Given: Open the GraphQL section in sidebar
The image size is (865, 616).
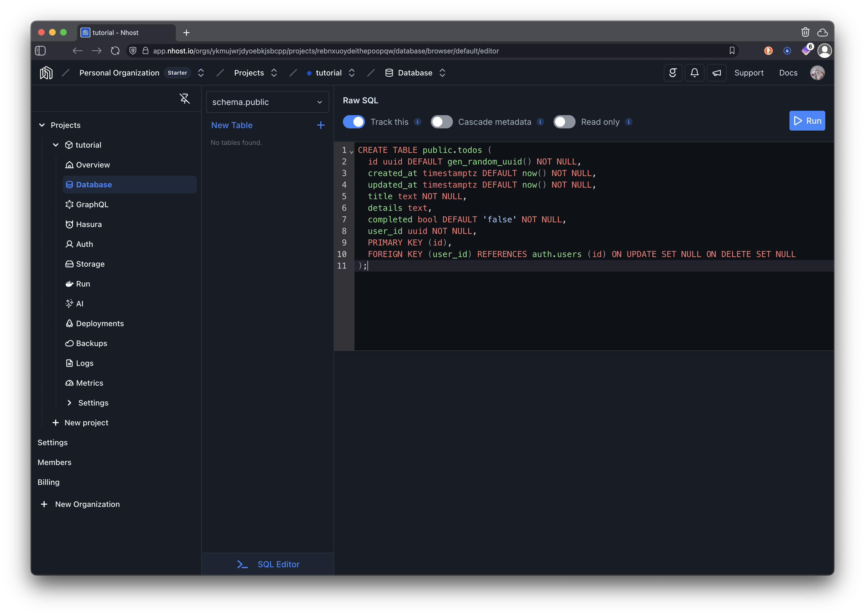Looking at the screenshot, I should coord(92,204).
